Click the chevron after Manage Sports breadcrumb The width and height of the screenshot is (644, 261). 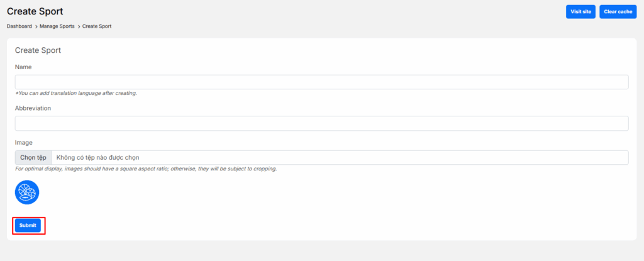coord(79,26)
